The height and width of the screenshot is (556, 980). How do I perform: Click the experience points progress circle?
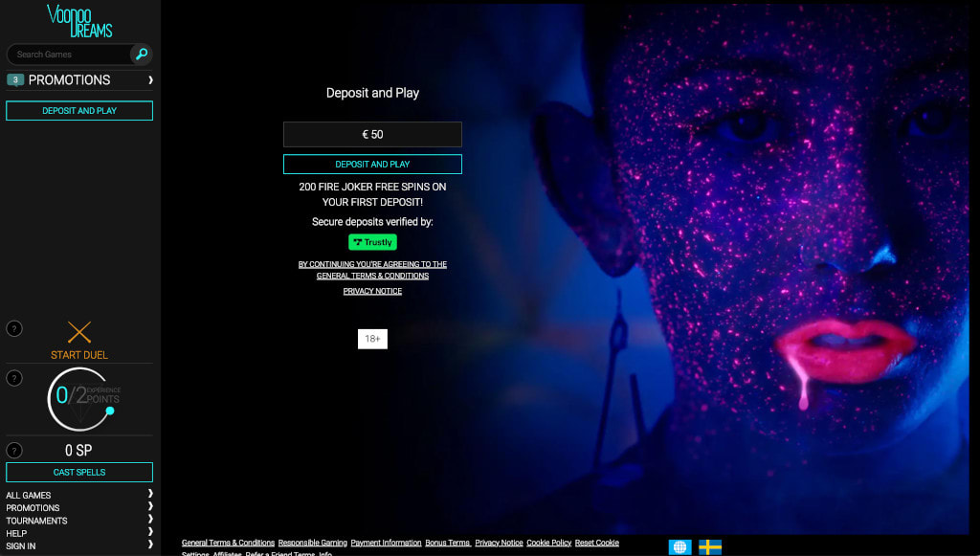pos(81,399)
